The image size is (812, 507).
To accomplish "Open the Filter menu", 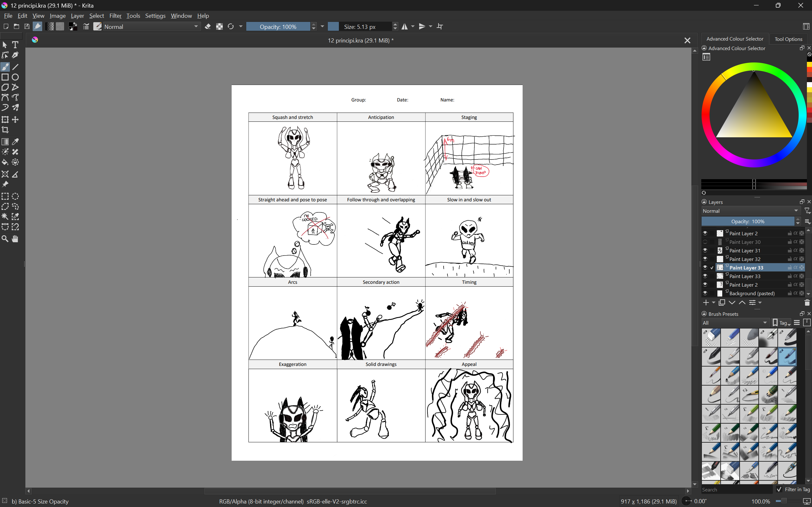I will click(x=115, y=16).
